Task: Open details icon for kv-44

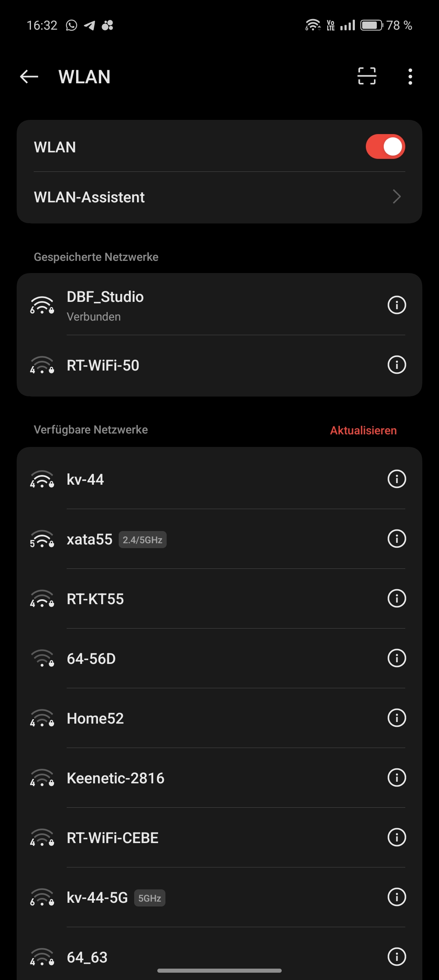Action: click(397, 479)
